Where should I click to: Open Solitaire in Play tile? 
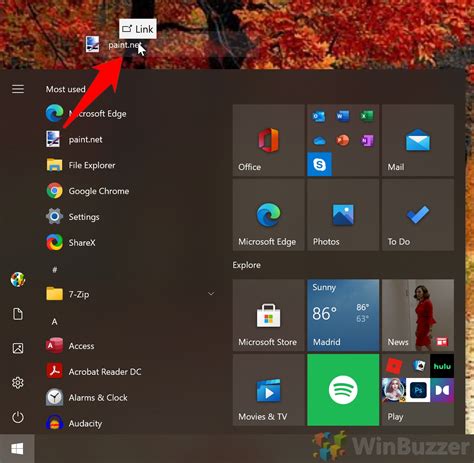(418, 366)
